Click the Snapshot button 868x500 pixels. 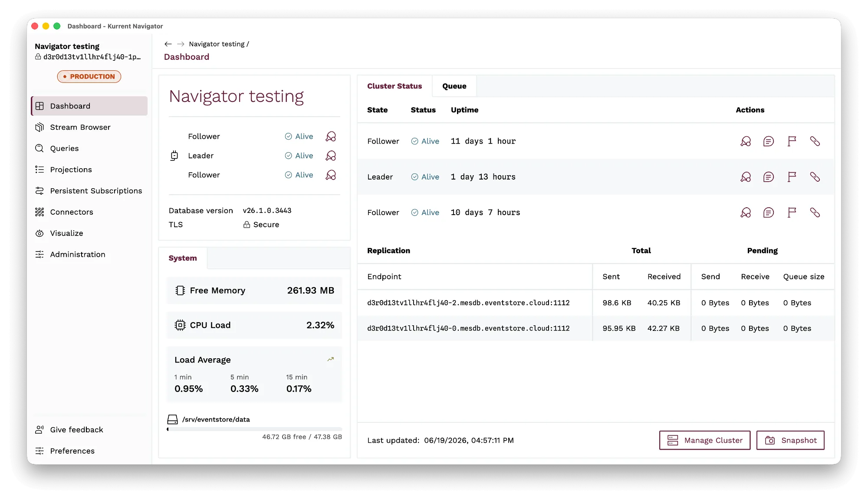click(790, 441)
